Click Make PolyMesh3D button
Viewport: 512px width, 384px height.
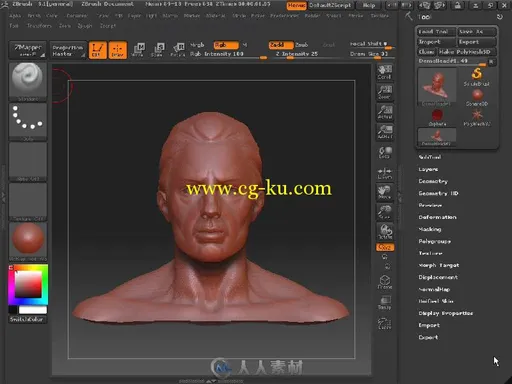pyautogui.click(x=467, y=52)
